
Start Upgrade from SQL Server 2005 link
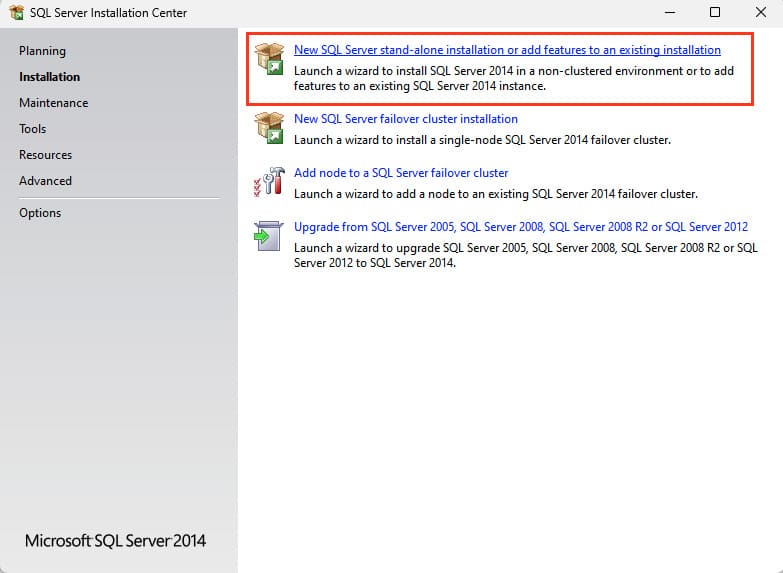click(521, 227)
